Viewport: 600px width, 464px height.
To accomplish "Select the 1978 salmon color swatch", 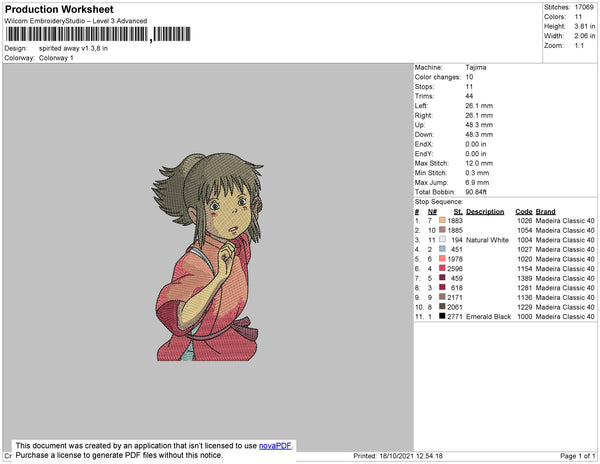I will tap(442, 259).
